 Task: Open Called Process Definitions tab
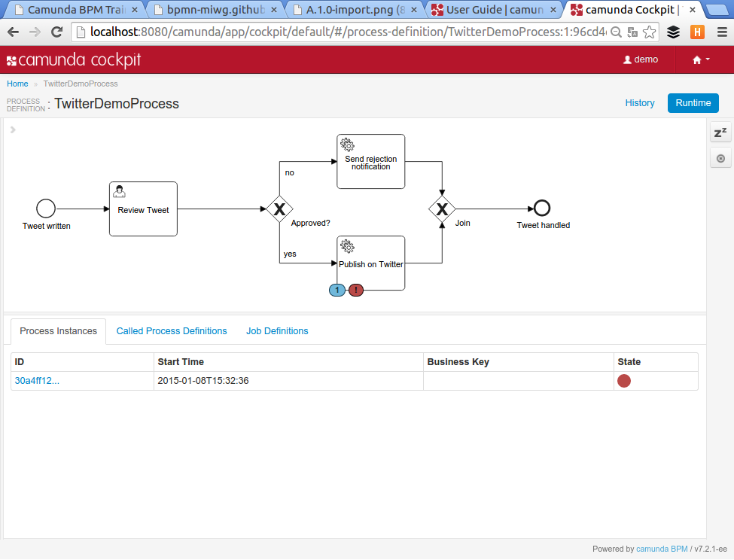point(172,331)
